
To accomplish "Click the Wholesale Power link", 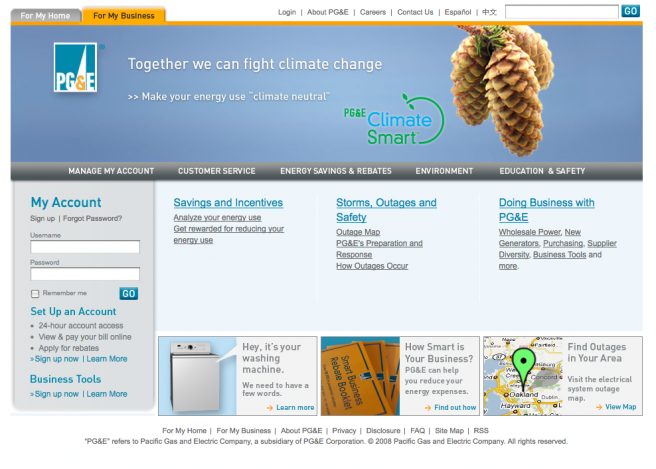I will click(x=530, y=232).
